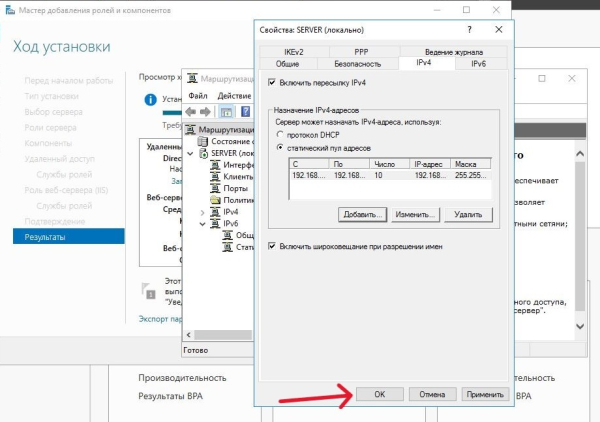Collapse the IPv6 tree node

[x=202, y=224]
